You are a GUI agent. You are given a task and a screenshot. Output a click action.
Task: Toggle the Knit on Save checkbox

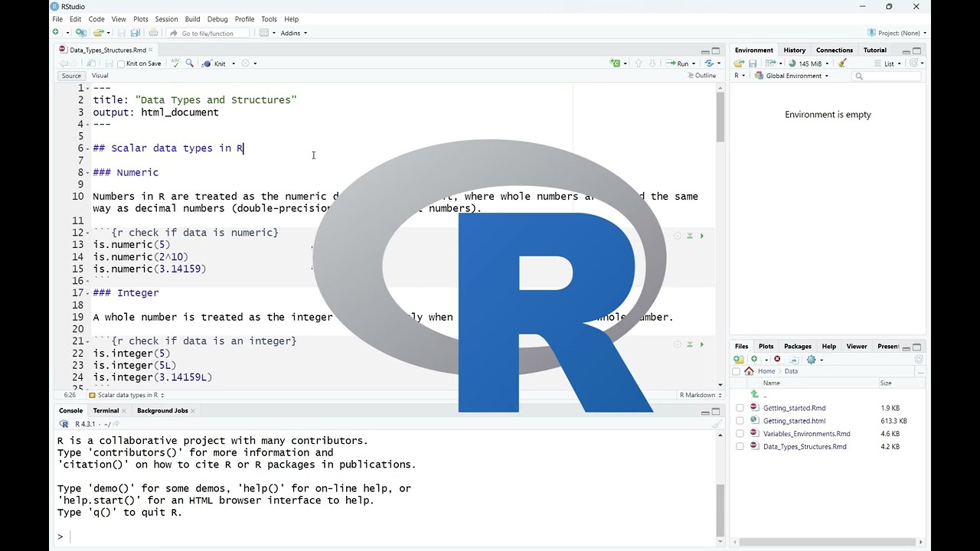(121, 64)
